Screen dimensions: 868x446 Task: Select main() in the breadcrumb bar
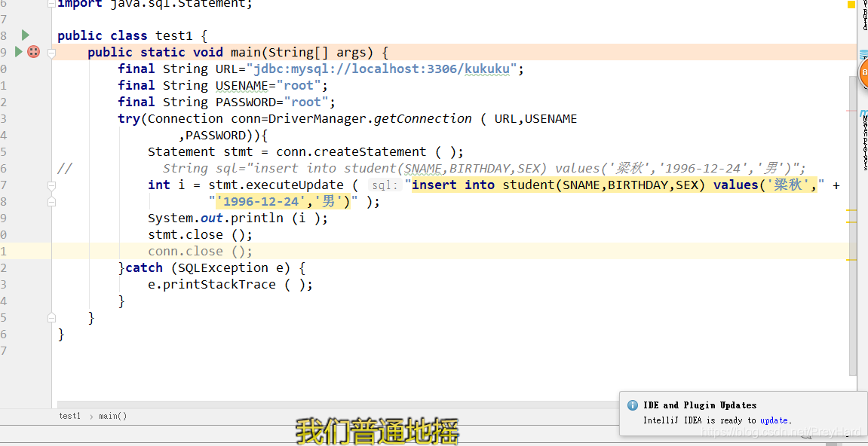(x=113, y=416)
